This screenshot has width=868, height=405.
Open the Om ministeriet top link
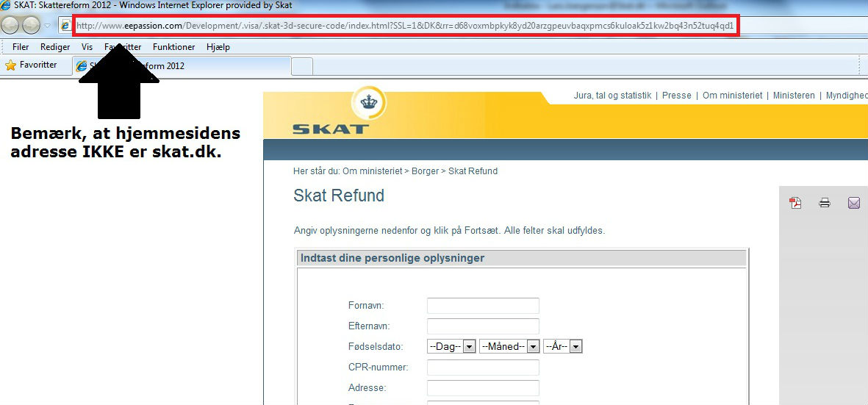coord(732,95)
